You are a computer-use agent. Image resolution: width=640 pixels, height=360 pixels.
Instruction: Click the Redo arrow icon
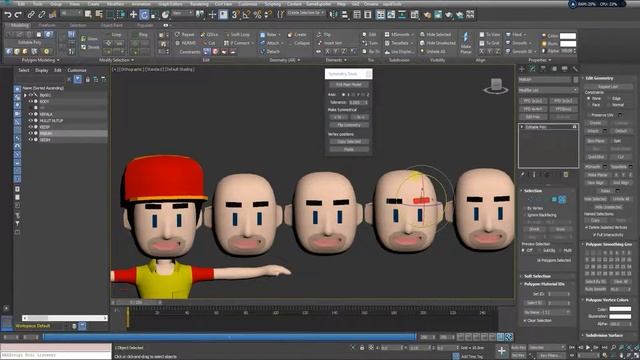click(18, 15)
